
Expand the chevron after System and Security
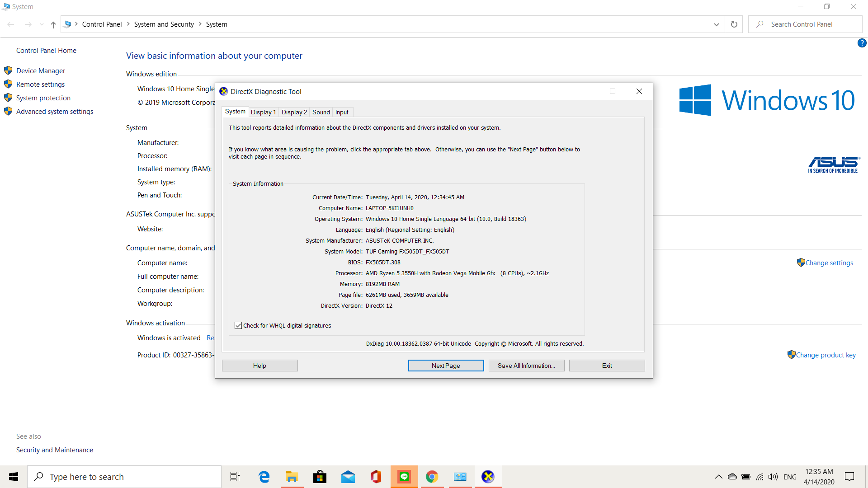point(200,24)
